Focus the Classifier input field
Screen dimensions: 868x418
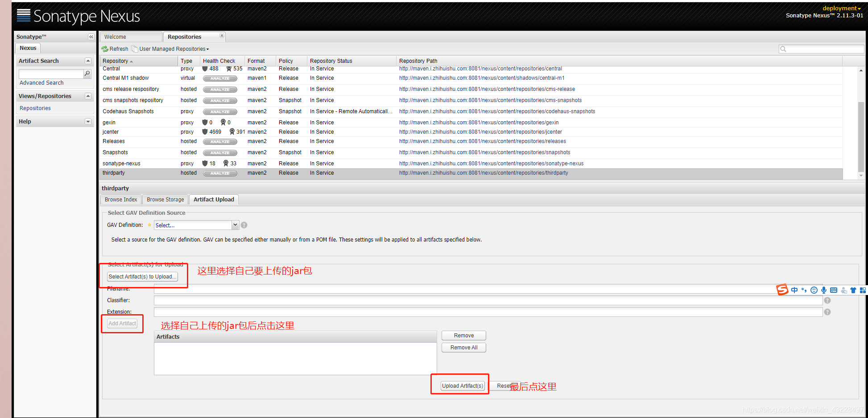(488, 300)
